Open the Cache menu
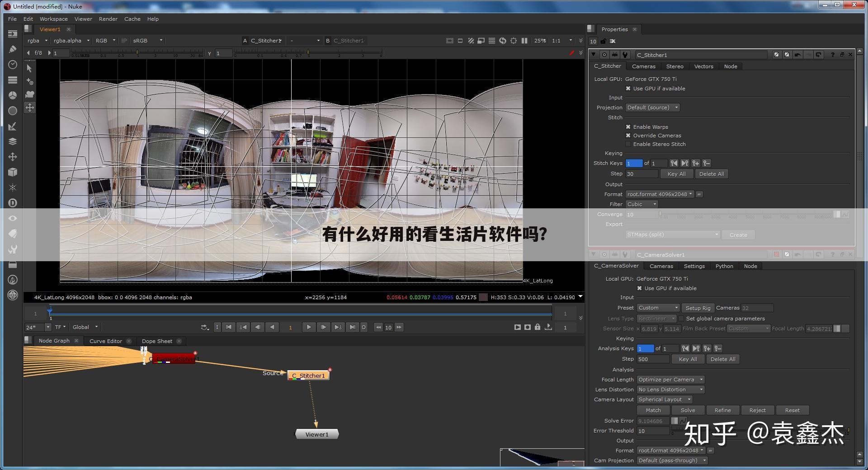 click(132, 19)
